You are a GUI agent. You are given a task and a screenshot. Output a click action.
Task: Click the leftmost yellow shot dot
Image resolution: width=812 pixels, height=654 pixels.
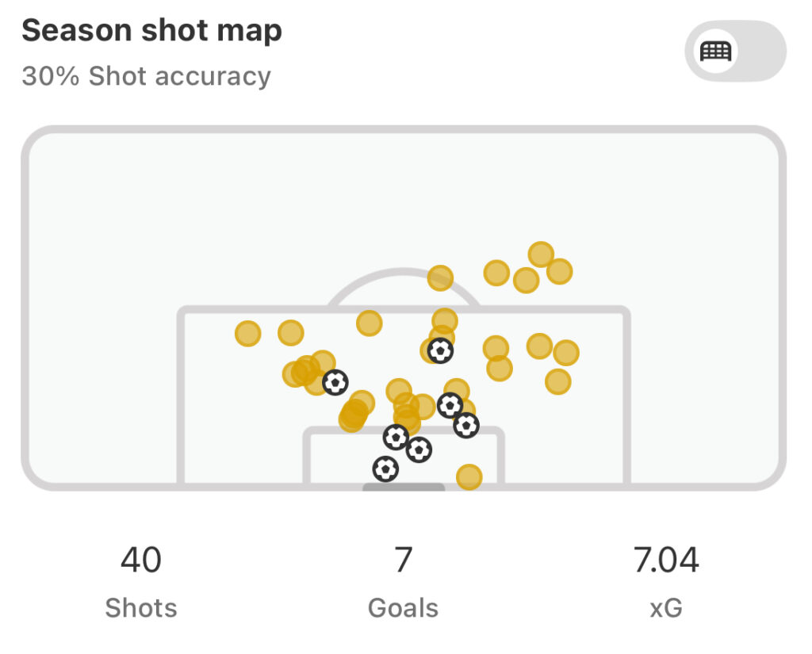248,333
